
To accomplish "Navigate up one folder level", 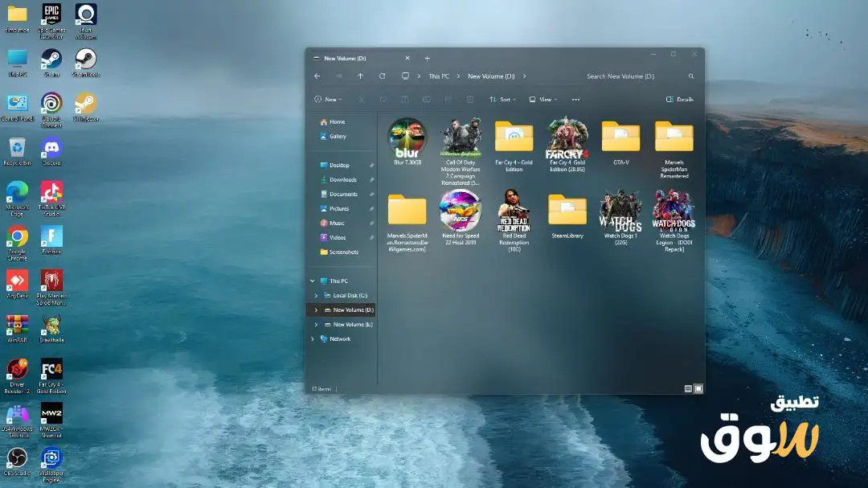I will point(360,76).
